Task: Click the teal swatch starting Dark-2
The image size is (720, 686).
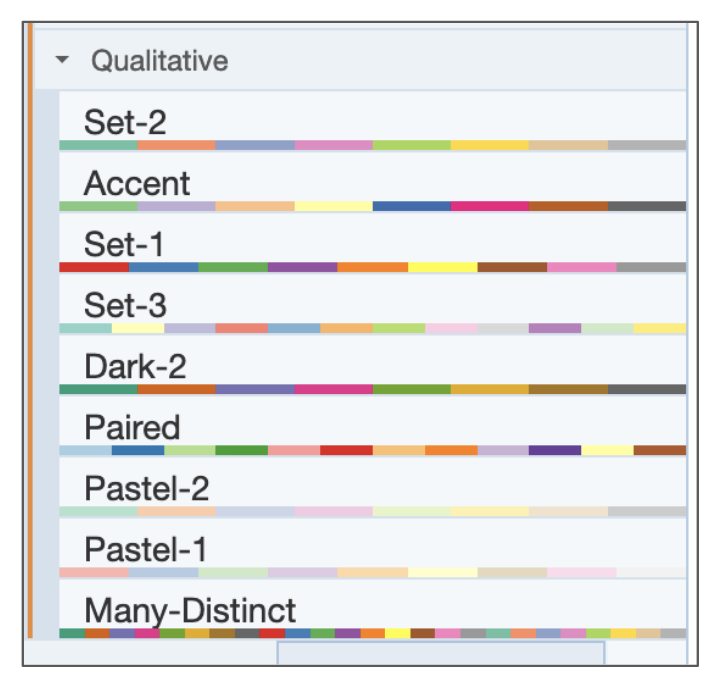Action: click(98, 389)
